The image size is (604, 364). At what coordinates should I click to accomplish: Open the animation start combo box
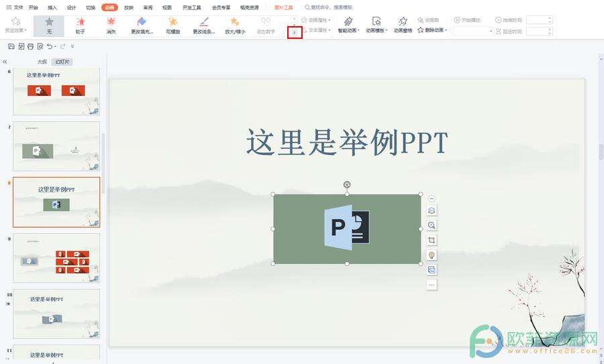tap(473, 31)
